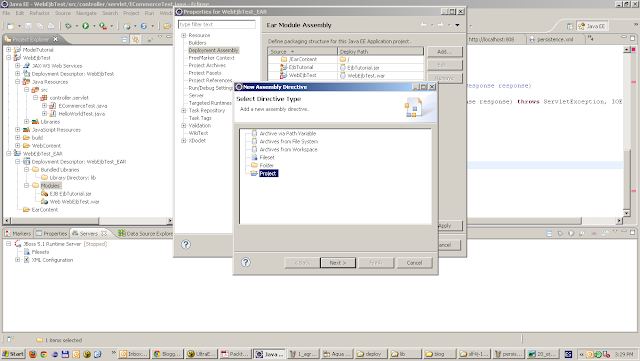640x361 pixels.
Task: Click the Run toolbar icon
Action: tap(86, 26)
